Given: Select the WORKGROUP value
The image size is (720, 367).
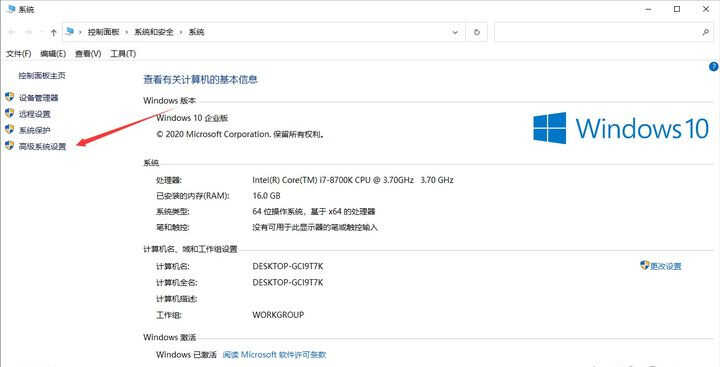Looking at the screenshot, I should 278,315.
